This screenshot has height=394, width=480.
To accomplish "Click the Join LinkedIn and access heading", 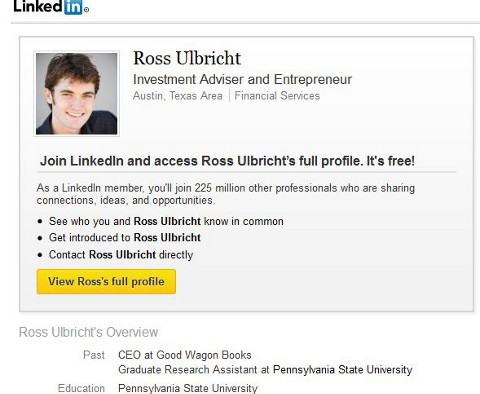I will (x=227, y=161).
